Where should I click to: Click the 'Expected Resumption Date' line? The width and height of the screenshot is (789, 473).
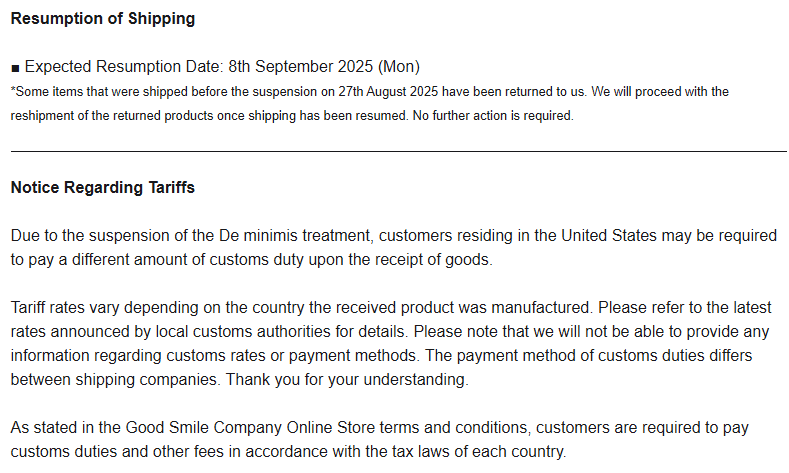click(x=215, y=66)
